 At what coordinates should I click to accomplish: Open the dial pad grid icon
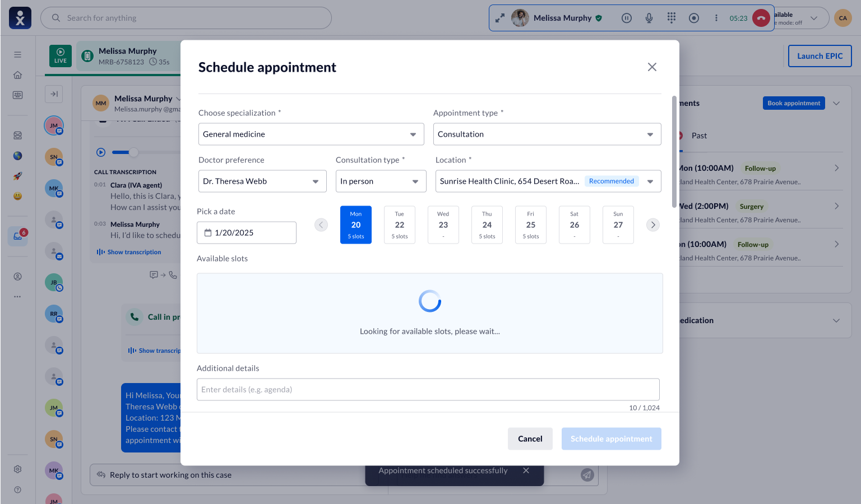(x=672, y=18)
